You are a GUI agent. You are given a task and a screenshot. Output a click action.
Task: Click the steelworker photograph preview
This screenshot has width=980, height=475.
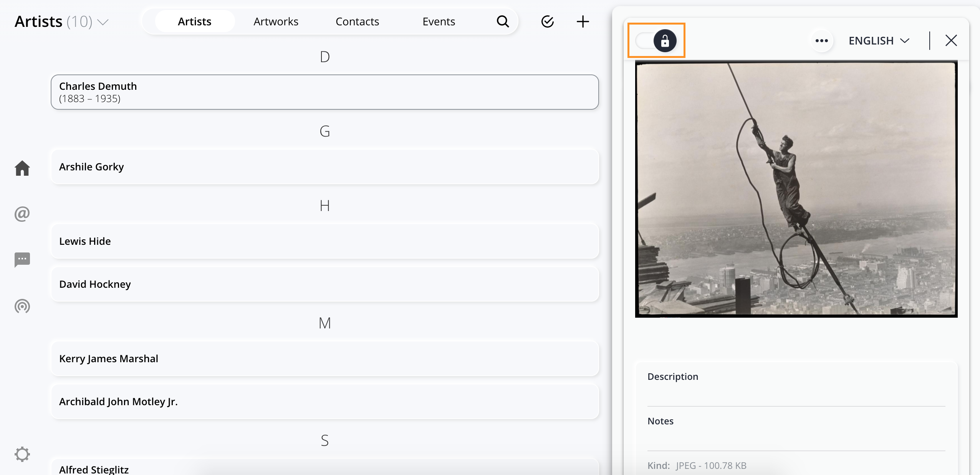(796, 189)
